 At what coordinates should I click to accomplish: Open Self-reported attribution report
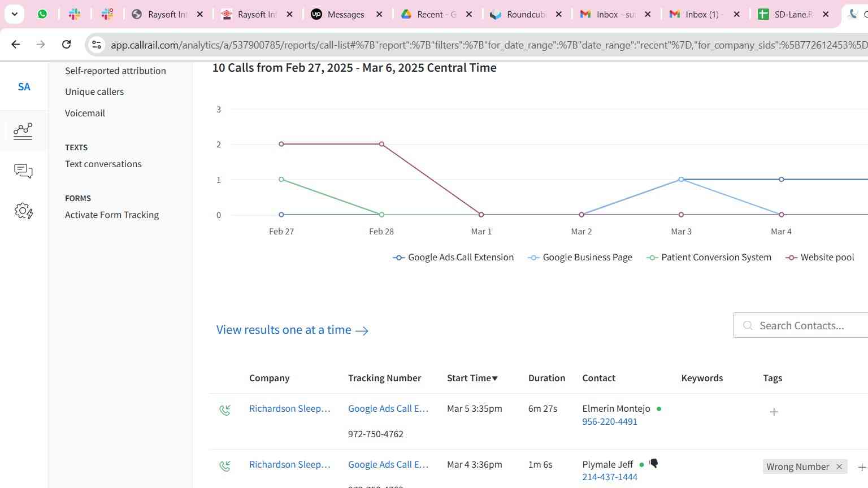115,71
